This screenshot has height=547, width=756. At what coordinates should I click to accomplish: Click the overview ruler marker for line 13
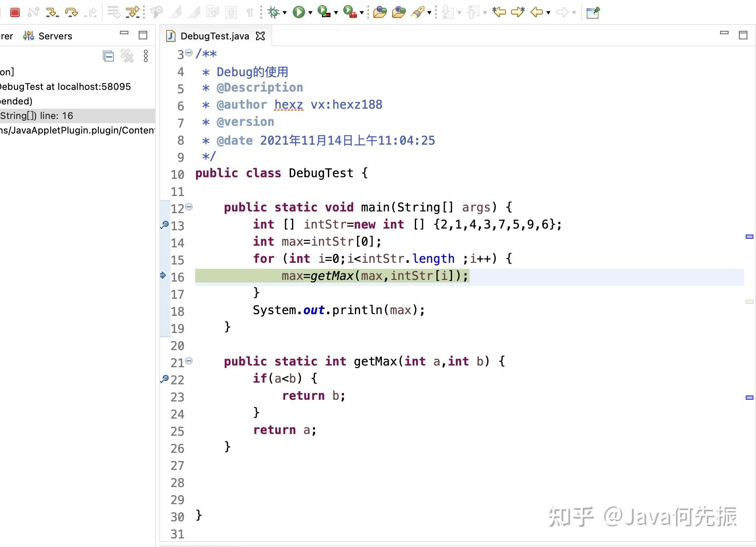750,237
